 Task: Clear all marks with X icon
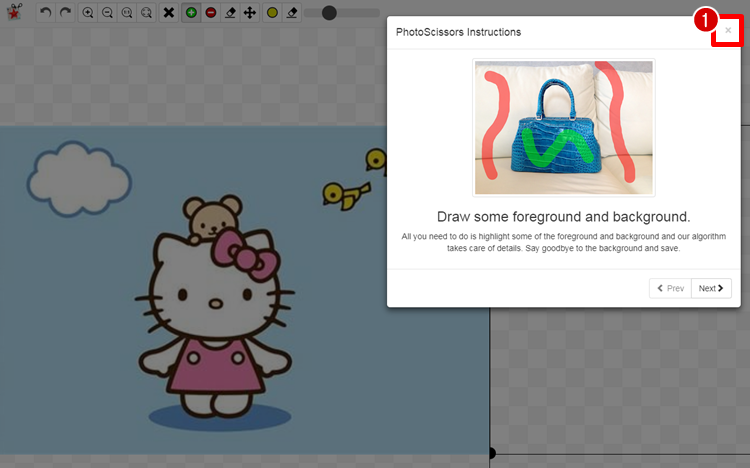(169, 12)
